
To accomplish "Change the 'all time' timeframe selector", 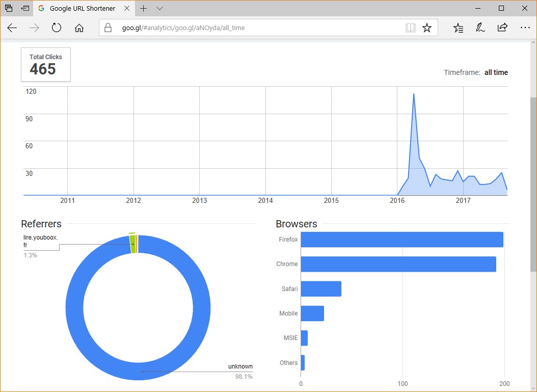I will pyautogui.click(x=496, y=72).
